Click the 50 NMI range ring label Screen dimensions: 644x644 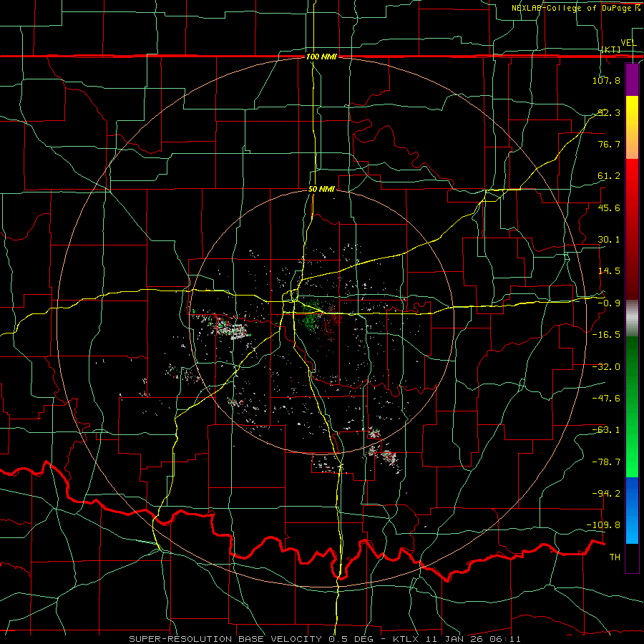pyautogui.click(x=321, y=189)
